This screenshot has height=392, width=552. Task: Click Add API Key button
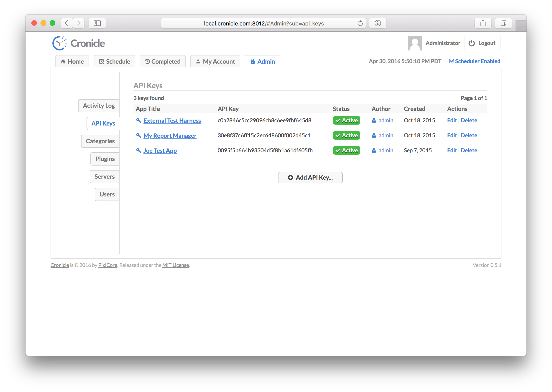click(310, 178)
